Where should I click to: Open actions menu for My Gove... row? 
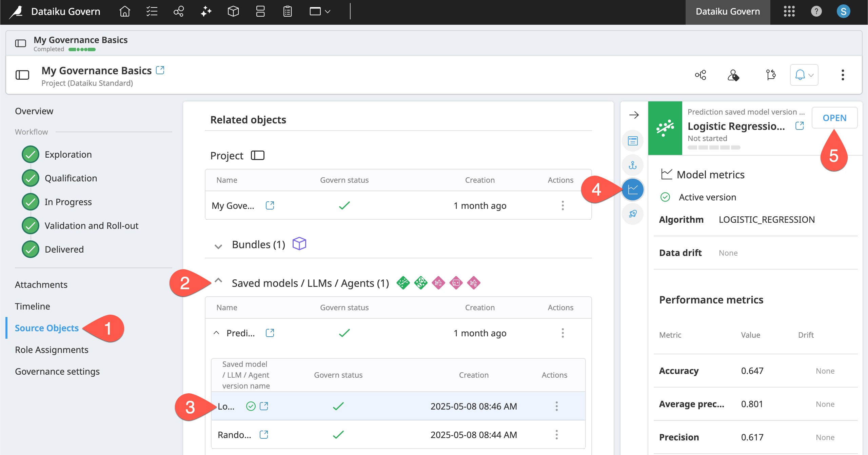point(563,205)
